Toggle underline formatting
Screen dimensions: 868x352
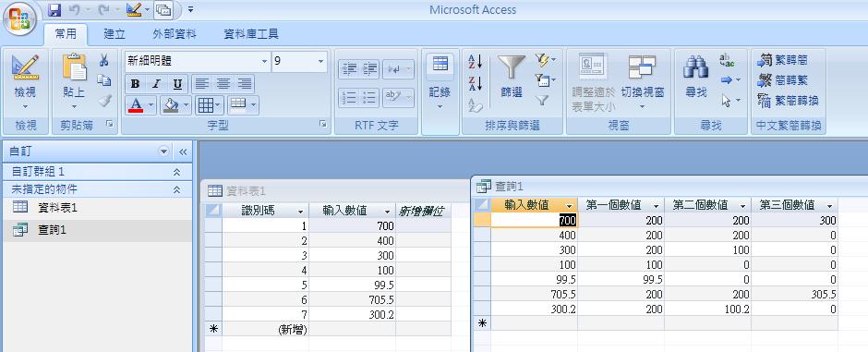(177, 84)
